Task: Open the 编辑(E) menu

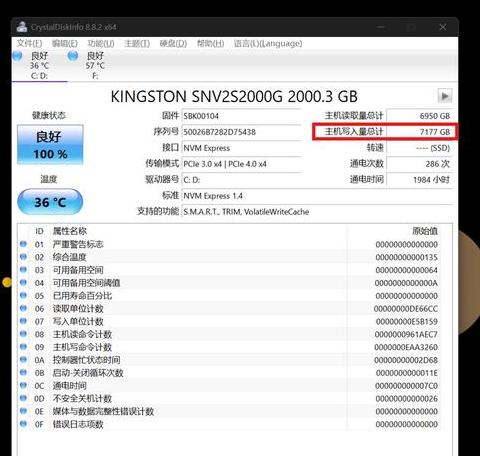Action: coord(65,43)
